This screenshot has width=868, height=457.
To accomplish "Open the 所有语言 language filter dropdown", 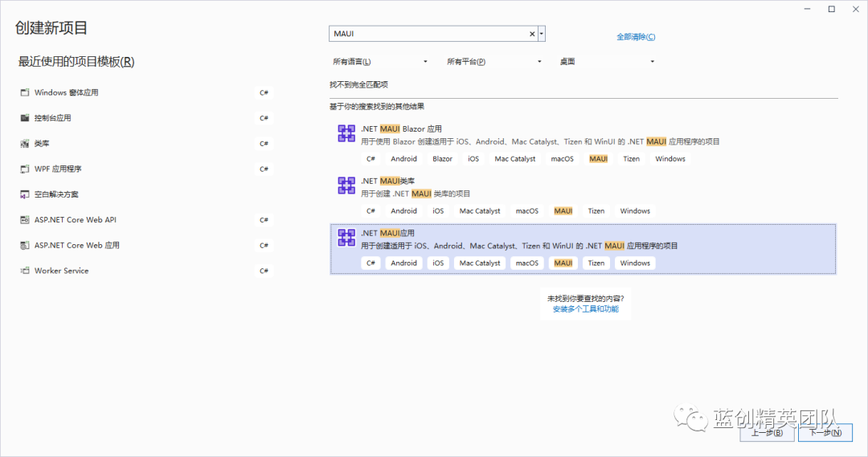I will [x=379, y=61].
